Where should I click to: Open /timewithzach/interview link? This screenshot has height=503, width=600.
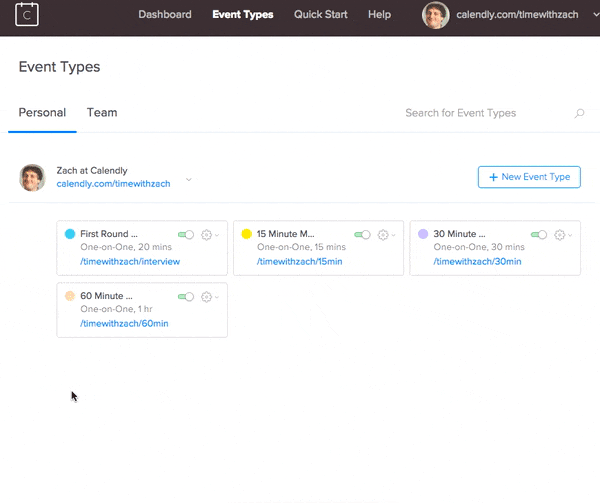click(130, 261)
